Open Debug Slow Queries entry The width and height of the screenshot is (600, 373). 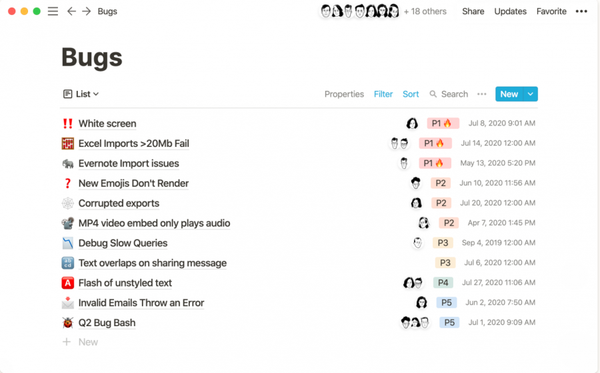[x=123, y=243]
